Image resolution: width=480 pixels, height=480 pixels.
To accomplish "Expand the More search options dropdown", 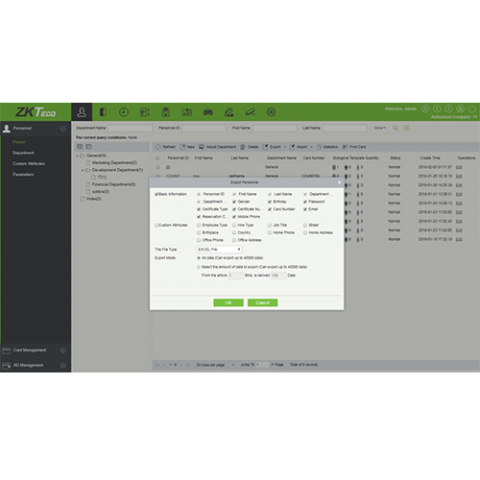I will (380, 128).
